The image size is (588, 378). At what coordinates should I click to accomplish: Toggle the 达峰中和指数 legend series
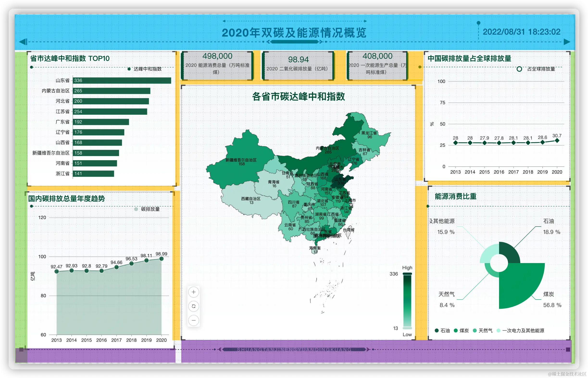(x=145, y=69)
